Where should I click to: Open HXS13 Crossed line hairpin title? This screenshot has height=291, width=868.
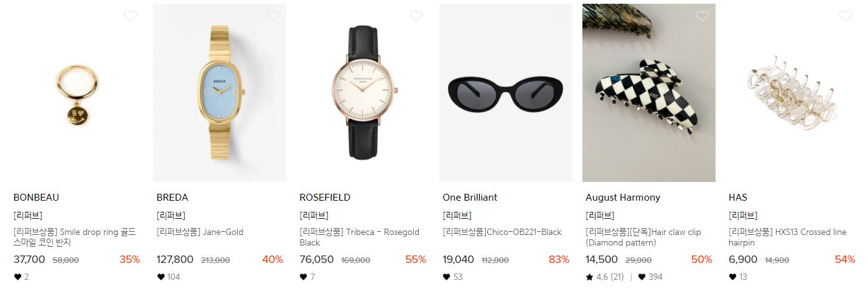pyautogui.click(x=787, y=237)
